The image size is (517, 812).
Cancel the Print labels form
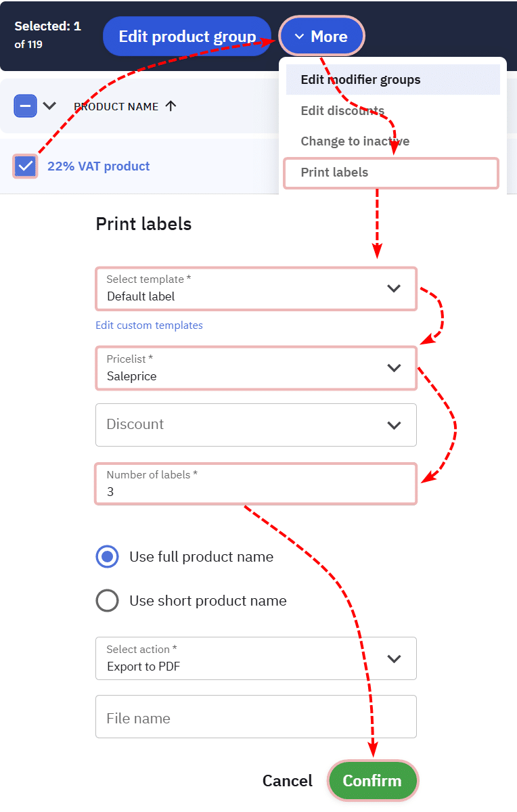click(288, 781)
